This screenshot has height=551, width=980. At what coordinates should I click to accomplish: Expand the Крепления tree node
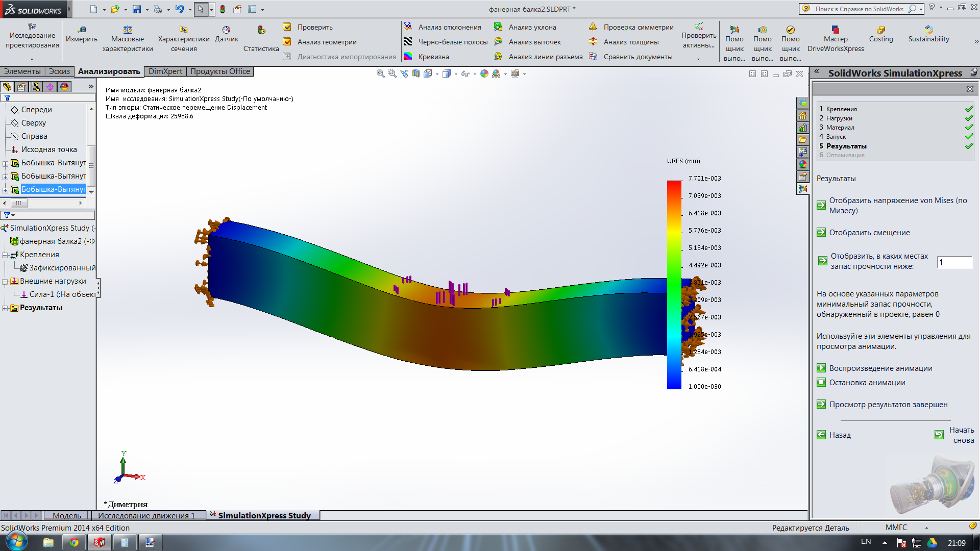pos(5,255)
